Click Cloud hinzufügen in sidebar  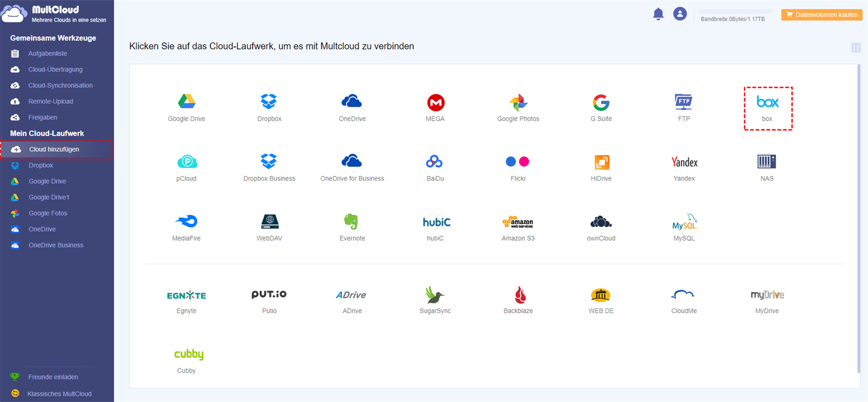point(56,149)
